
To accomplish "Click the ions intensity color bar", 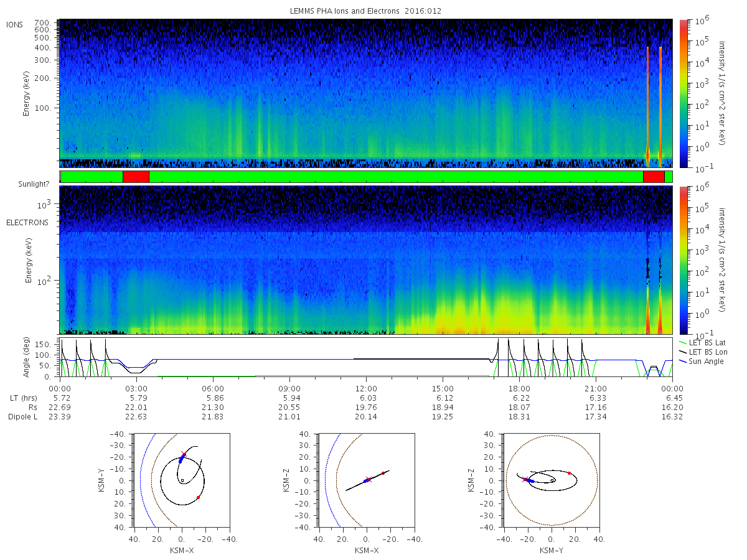I will click(x=684, y=93).
